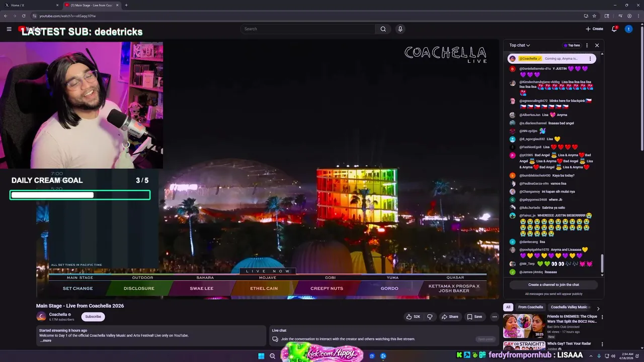Click Create a channel to join the chat
The width and height of the screenshot is (644, 362).
click(553, 285)
